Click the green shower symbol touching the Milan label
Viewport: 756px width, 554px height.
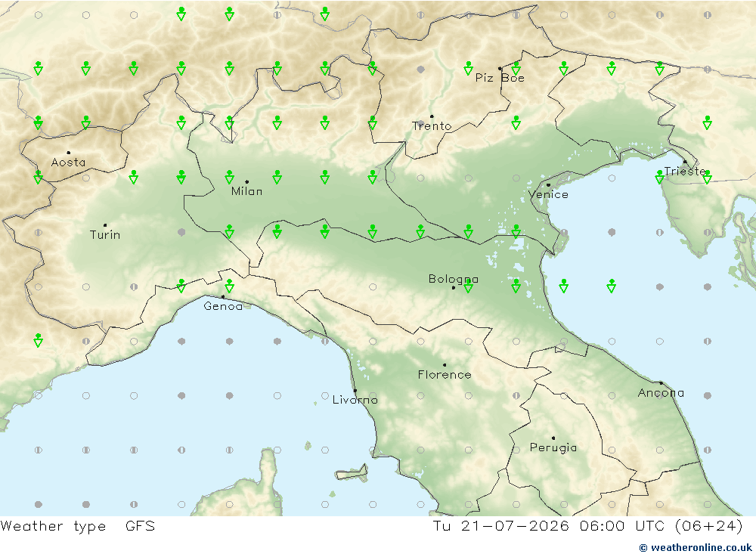(230, 177)
